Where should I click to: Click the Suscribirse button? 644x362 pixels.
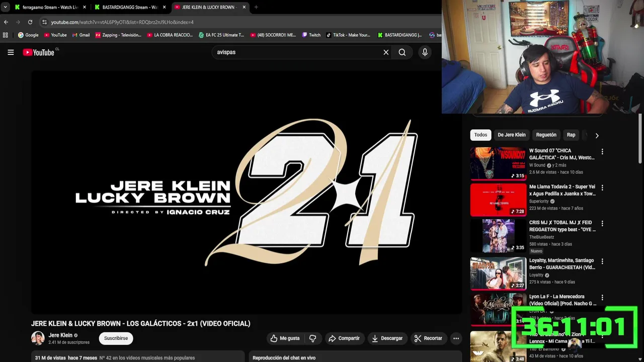point(116,338)
